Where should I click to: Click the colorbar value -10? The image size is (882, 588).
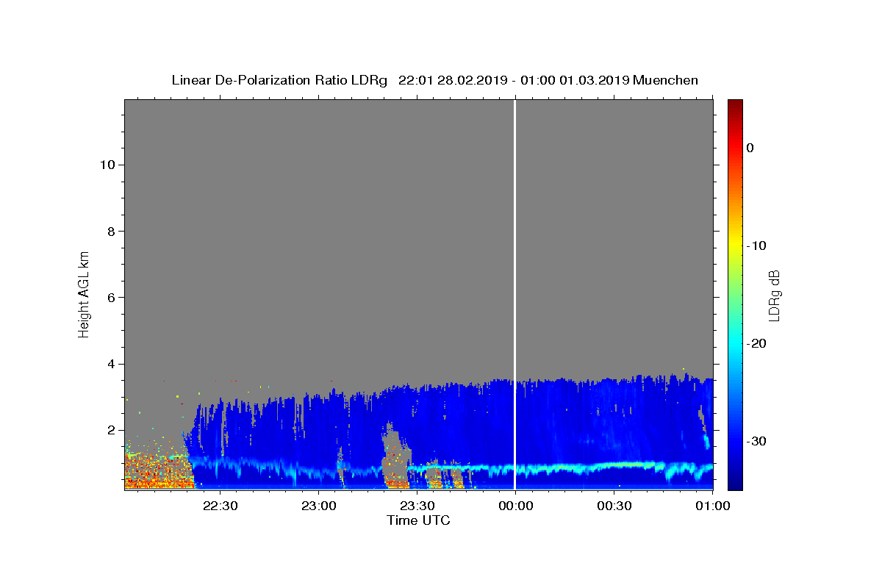758,245
